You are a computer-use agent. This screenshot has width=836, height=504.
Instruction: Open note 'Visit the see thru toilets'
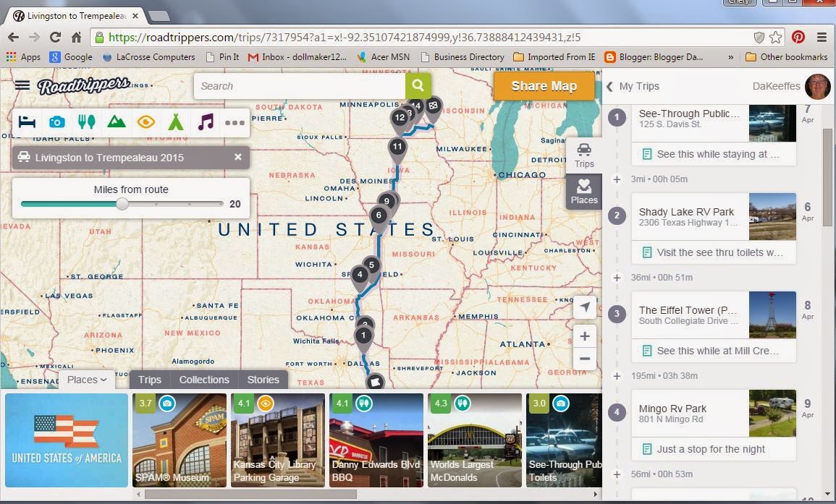point(714,252)
